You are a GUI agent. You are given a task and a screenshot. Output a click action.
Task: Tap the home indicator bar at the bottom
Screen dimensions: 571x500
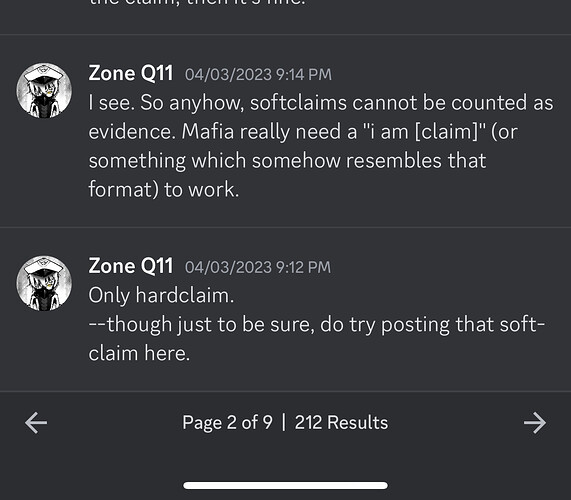[286, 485]
